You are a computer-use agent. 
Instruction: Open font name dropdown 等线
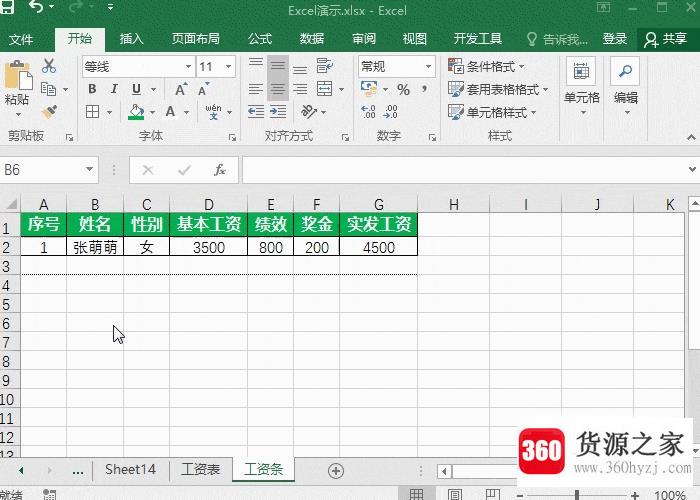[188, 67]
